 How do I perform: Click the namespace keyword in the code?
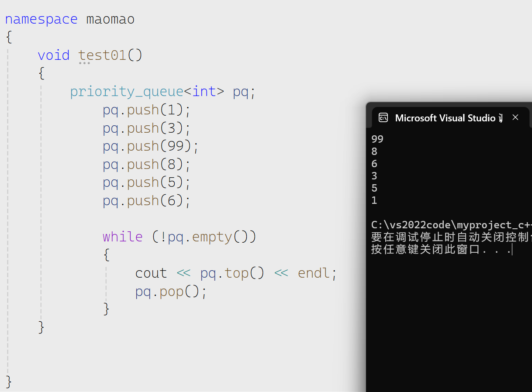pos(41,19)
